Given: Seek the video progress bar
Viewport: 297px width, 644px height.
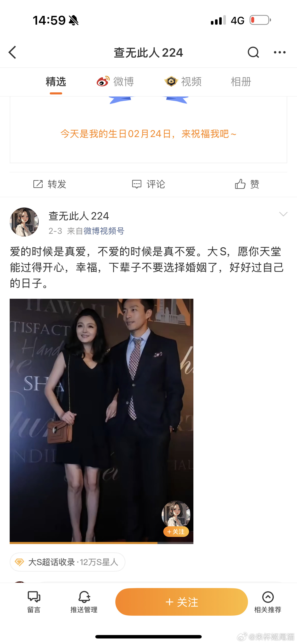Looking at the screenshot, I should coord(102,543).
